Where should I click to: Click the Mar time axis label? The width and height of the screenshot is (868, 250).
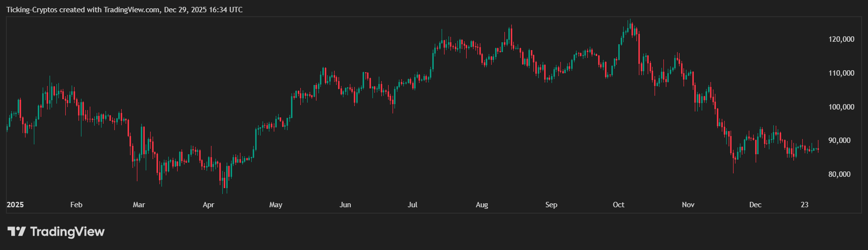tap(139, 205)
